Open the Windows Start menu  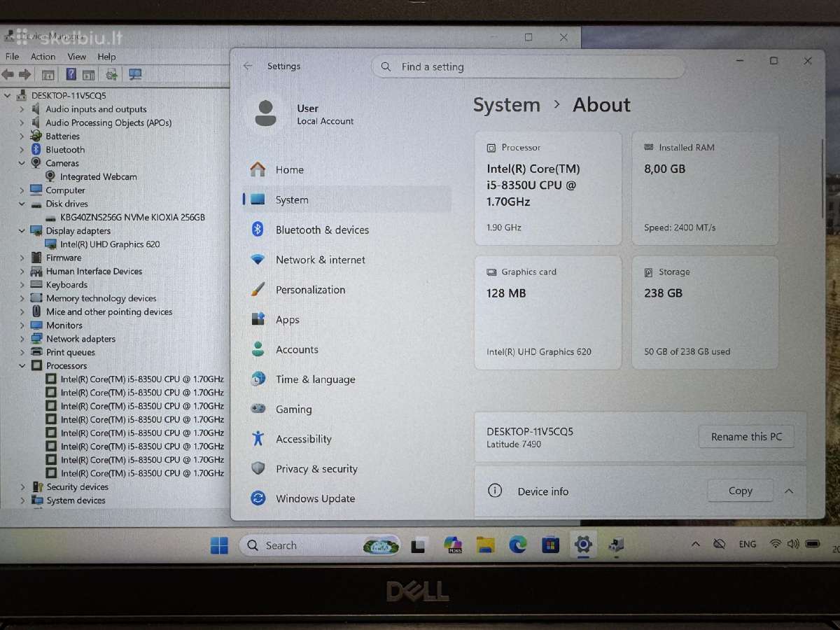219,545
